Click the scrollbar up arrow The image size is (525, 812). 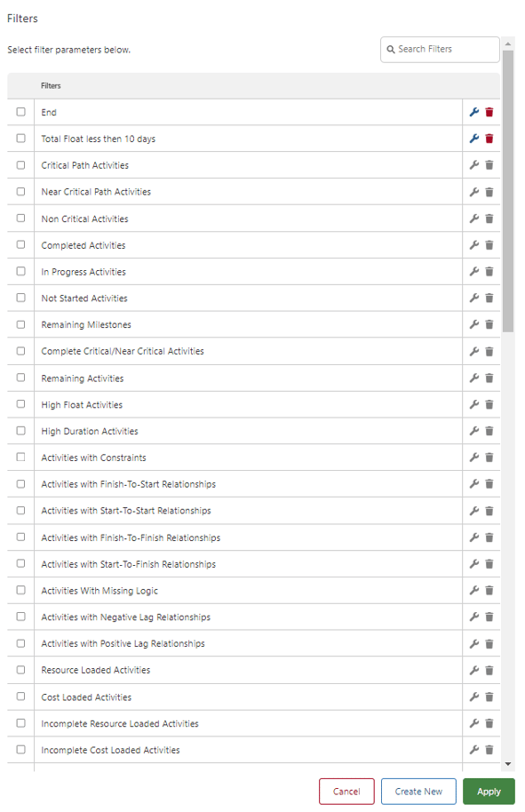coord(508,44)
